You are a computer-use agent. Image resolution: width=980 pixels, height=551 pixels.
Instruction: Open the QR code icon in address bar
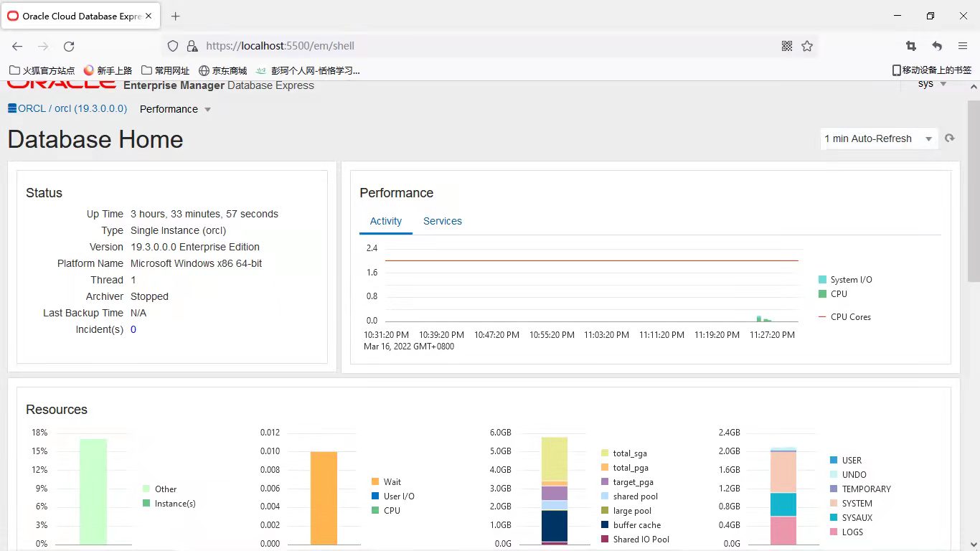[787, 46]
